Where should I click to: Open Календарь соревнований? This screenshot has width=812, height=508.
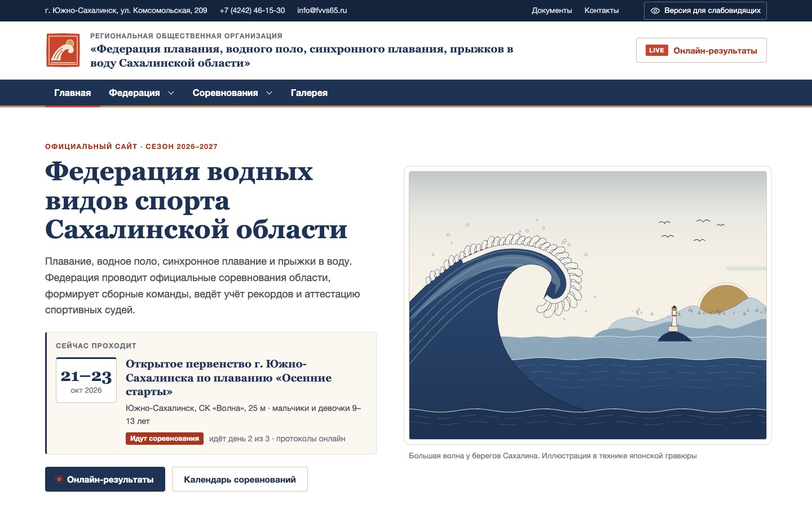point(240,479)
